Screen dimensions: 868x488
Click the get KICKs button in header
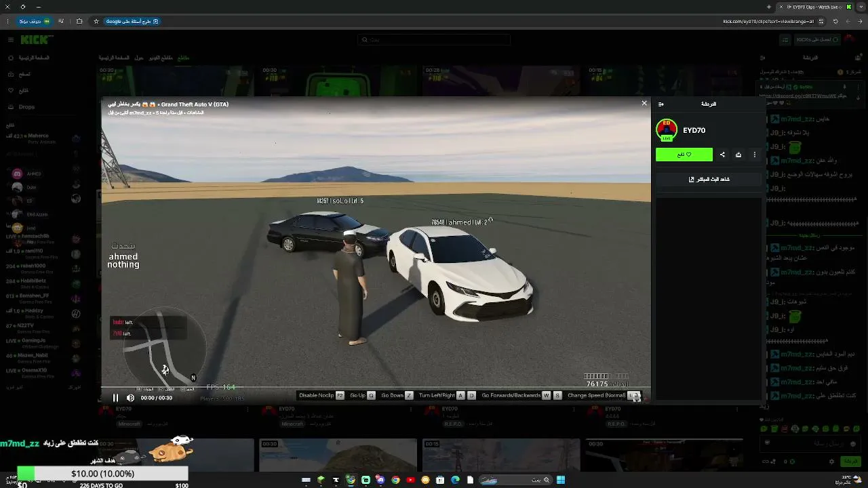(x=818, y=40)
